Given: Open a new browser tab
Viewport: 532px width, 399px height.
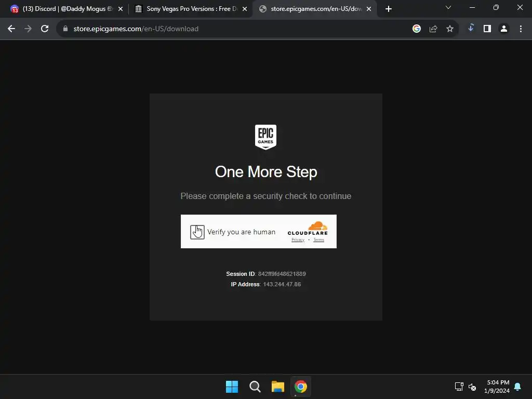Looking at the screenshot, I should tap(389, 9).
